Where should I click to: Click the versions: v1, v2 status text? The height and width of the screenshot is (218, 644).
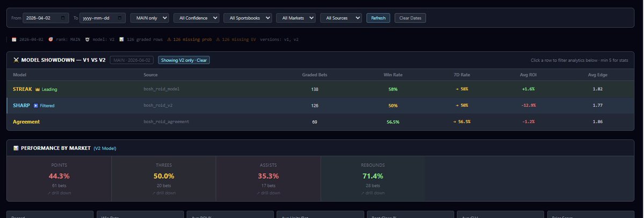tap(279, 39)
